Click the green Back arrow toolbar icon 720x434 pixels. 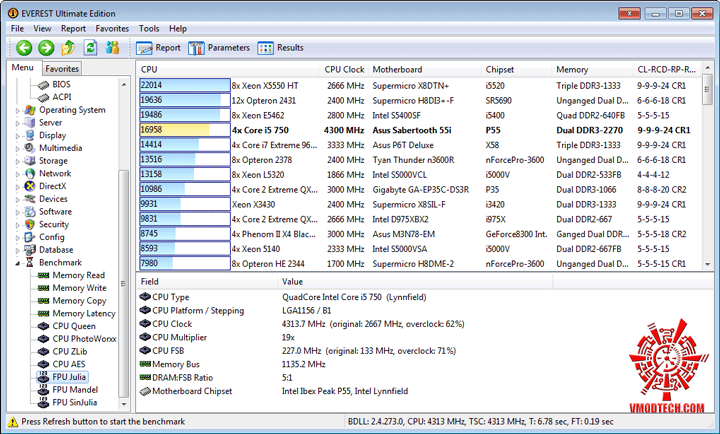coord(24,48)
